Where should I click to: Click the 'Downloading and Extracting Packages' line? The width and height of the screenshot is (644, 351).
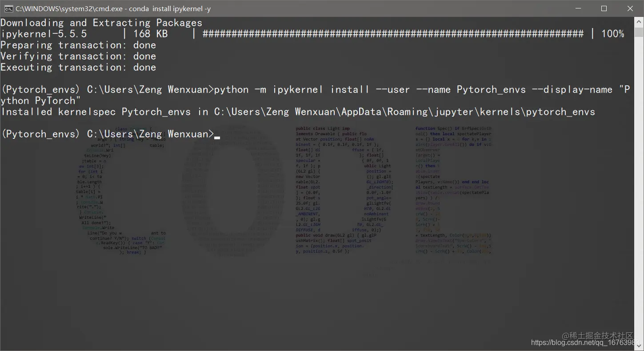click(x=101, y=23)
